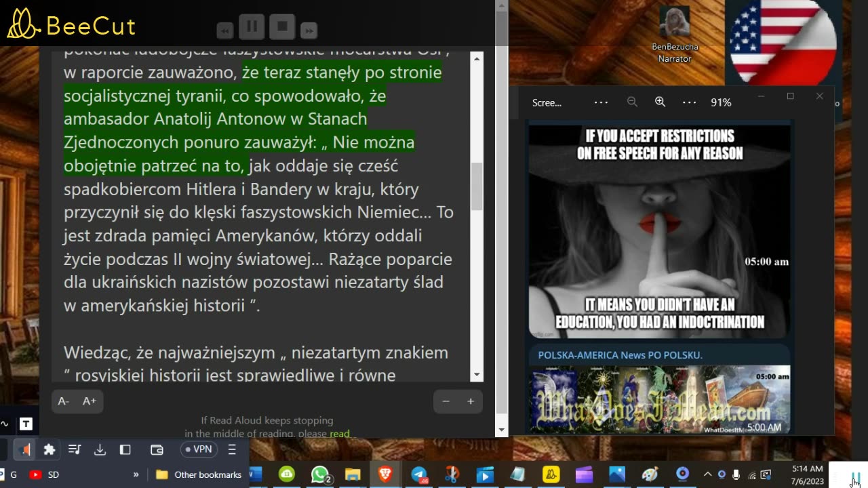The image size is (868, 488).
Task: Maximize the photo viewer window
Action: (790, 96)
